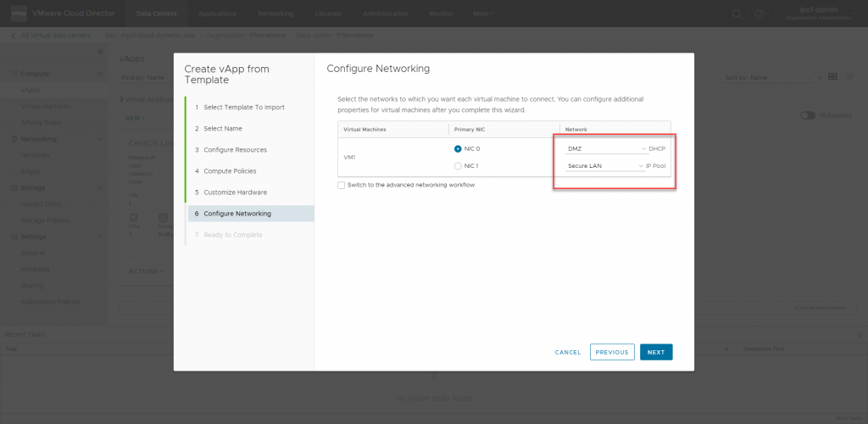Click the Compute section icon in sidebar
The height and width of the screenshot is (424, 868).
point(14,75)
